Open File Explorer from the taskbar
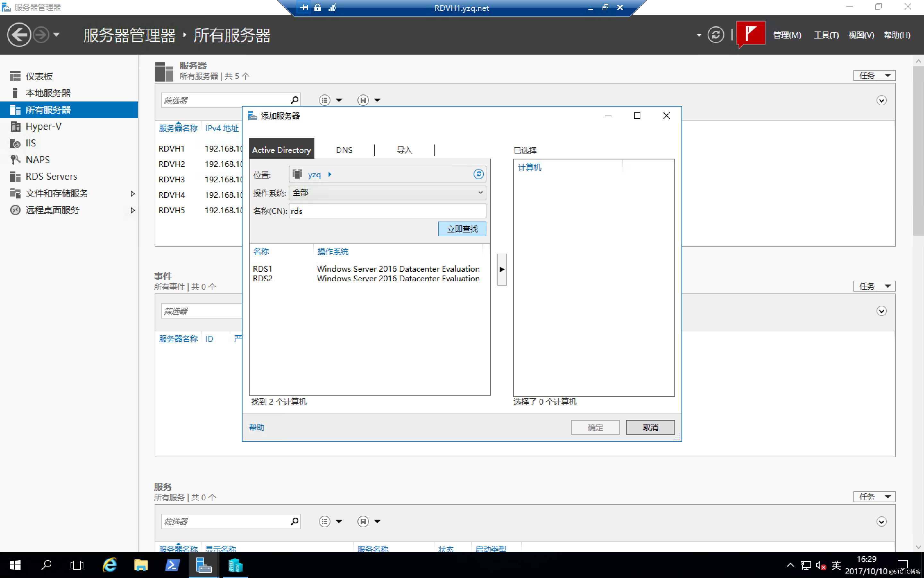 141,565
